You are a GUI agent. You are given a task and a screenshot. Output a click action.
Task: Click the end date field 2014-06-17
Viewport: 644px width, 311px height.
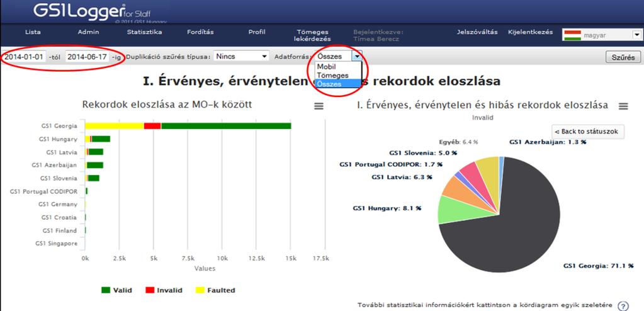click(x=87, y=57)
